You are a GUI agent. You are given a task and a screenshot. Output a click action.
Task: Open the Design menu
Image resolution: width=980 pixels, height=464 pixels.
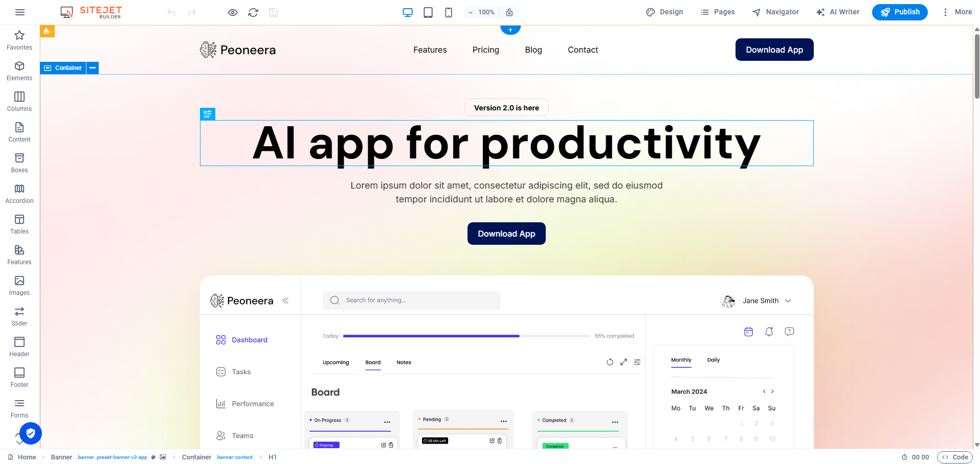(x=664, y=12)
